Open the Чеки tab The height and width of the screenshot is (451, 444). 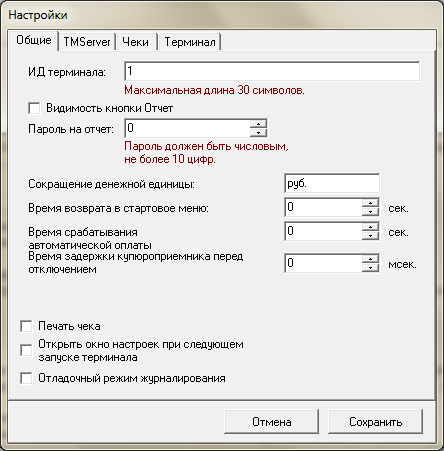coord(136,42)
